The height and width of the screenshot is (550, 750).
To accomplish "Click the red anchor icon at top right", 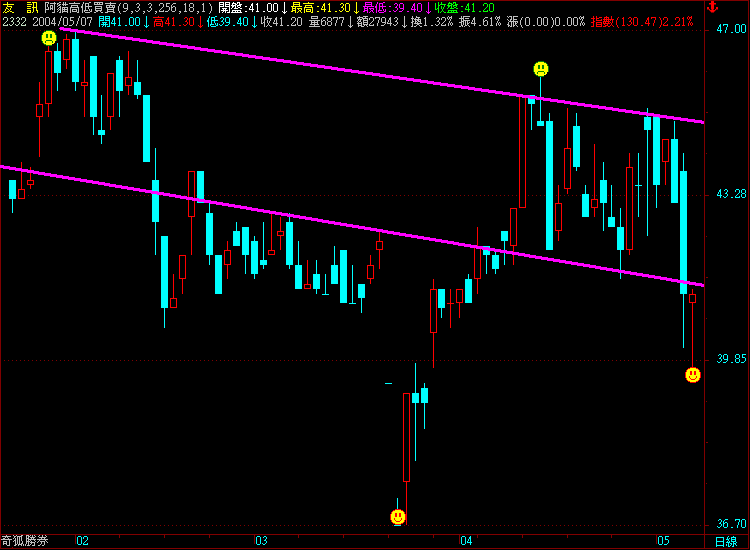I will (x=713, y=7).
